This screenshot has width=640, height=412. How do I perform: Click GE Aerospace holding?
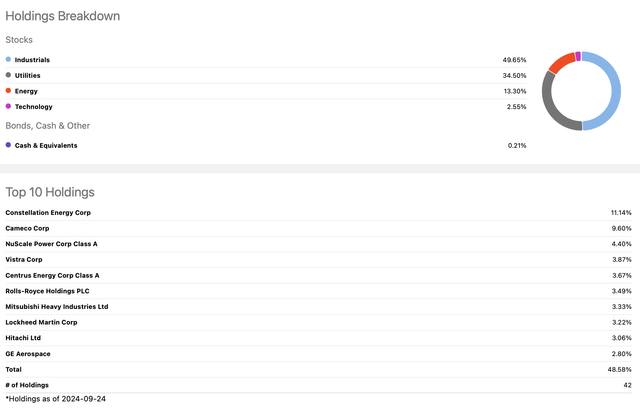[29, 353]
